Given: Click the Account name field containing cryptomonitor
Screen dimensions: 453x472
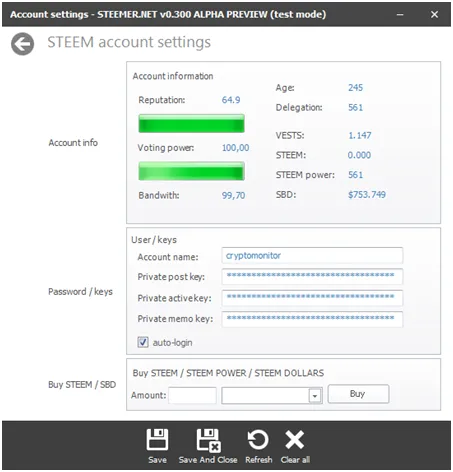Looking at the screenshot, I should click(312, 256).
